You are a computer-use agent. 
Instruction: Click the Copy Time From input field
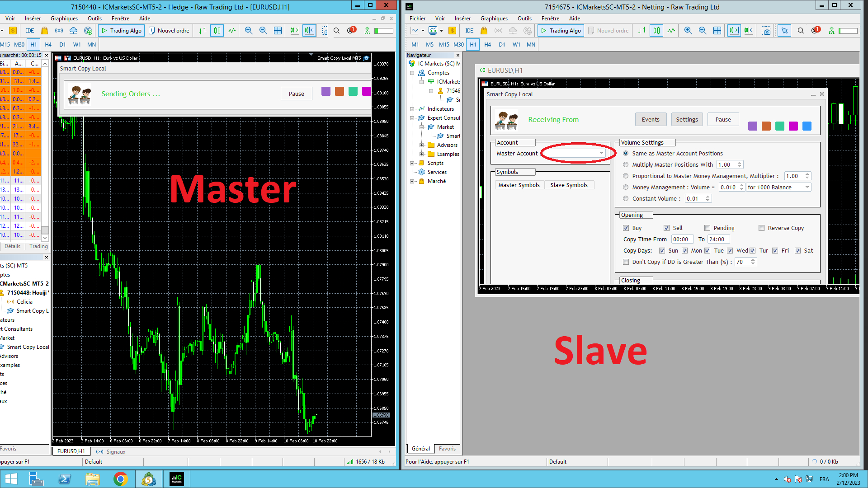(x=682, y=239)
